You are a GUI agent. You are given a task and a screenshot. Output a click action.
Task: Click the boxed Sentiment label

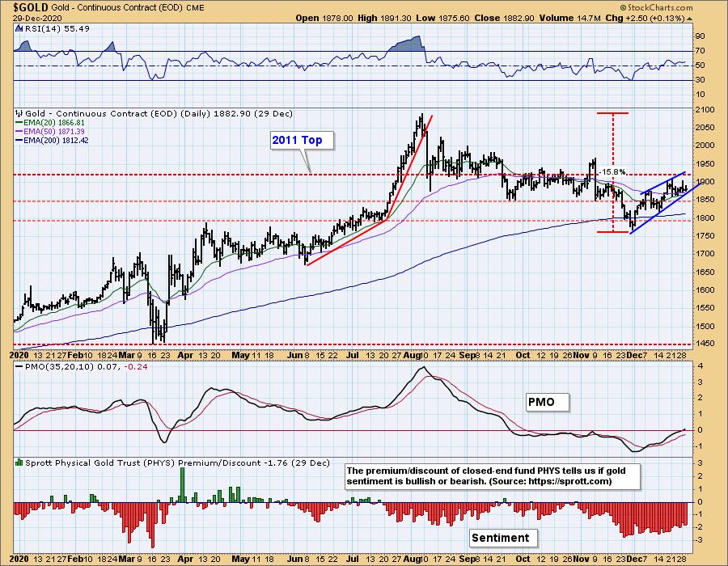coord(502,537)
